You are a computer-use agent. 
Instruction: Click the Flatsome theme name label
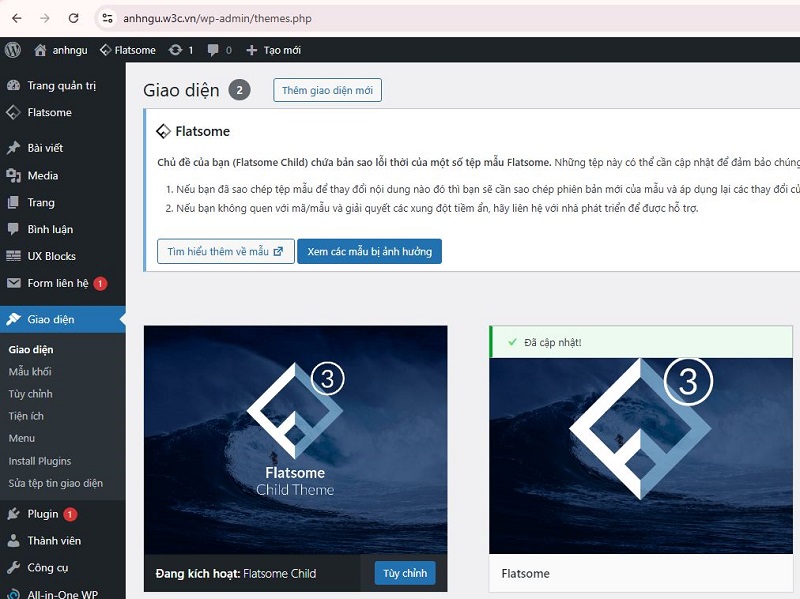(x=526, y=573)
